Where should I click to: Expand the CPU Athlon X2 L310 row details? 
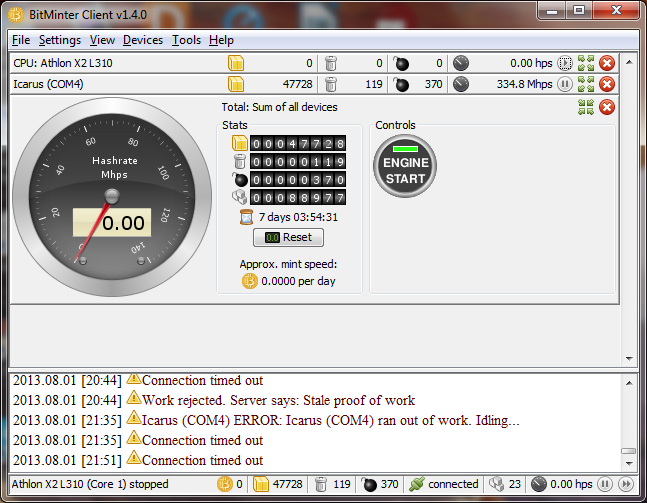point(586,63)
